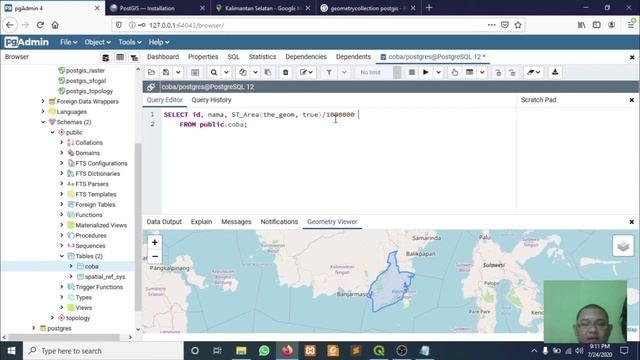Click Windows Start button

pos(11,351)
